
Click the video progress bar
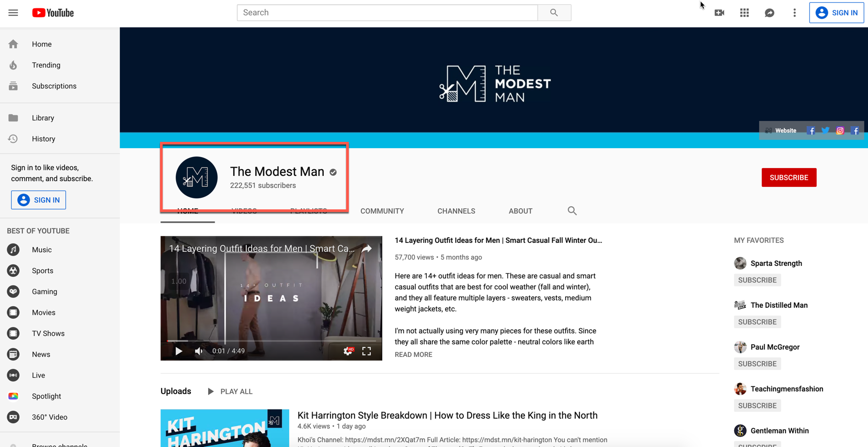coord(271,341)
